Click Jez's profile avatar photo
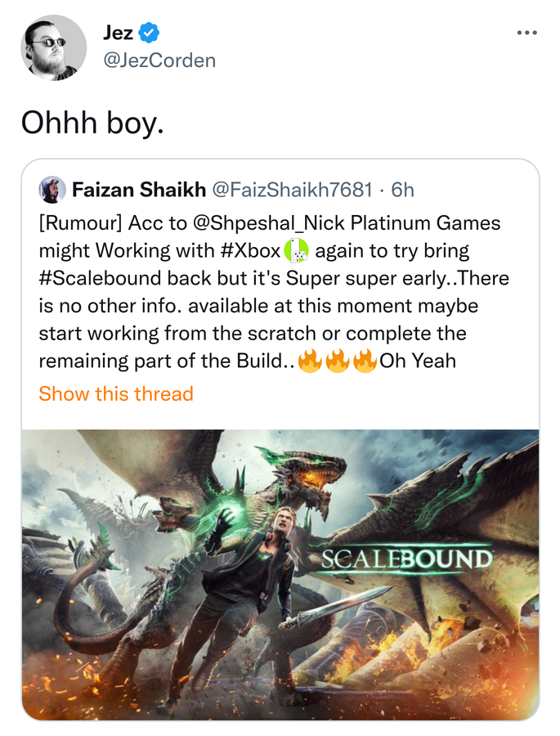This screenshot has width=560, height=736. (53, 47)
